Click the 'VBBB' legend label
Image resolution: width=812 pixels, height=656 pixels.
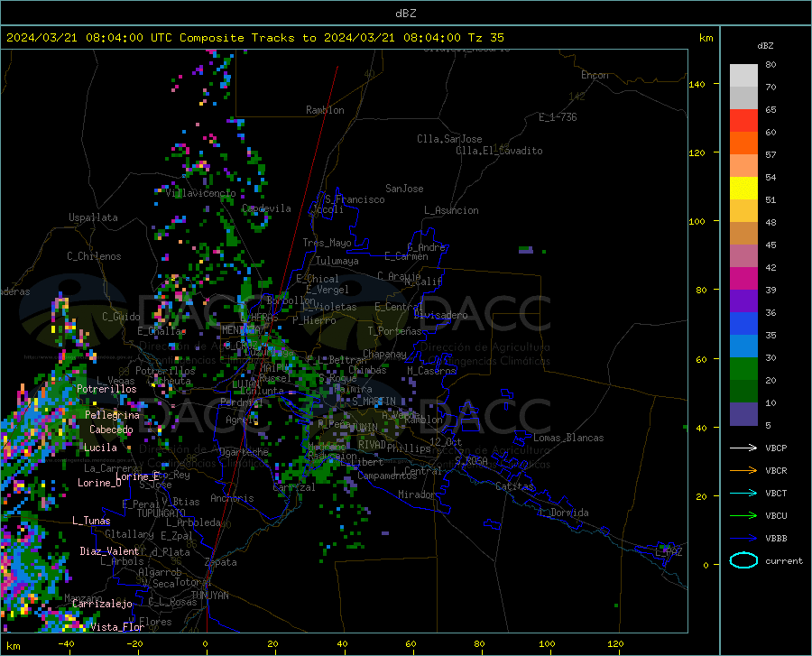pyautogui.click(x=776, y=539)
